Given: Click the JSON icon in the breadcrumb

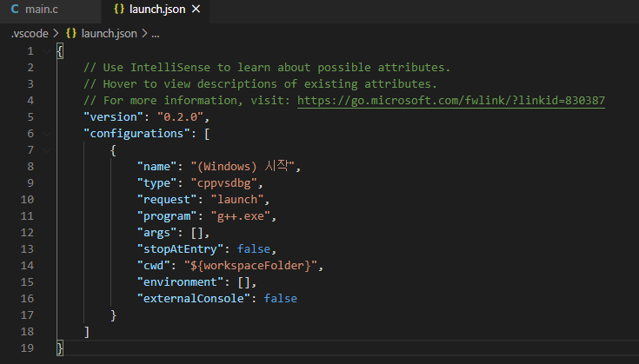Looking at the screenshot, I should click(x=71, y=33).
